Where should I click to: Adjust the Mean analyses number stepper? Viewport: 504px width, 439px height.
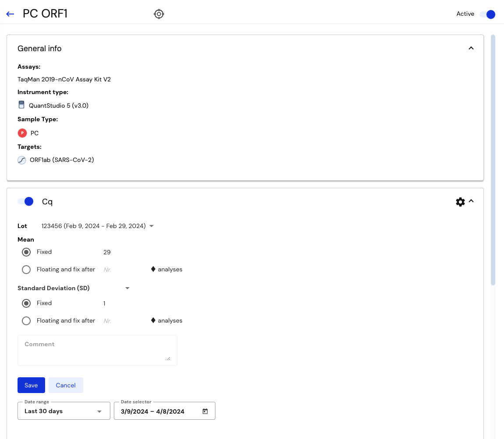pos(153,269)
